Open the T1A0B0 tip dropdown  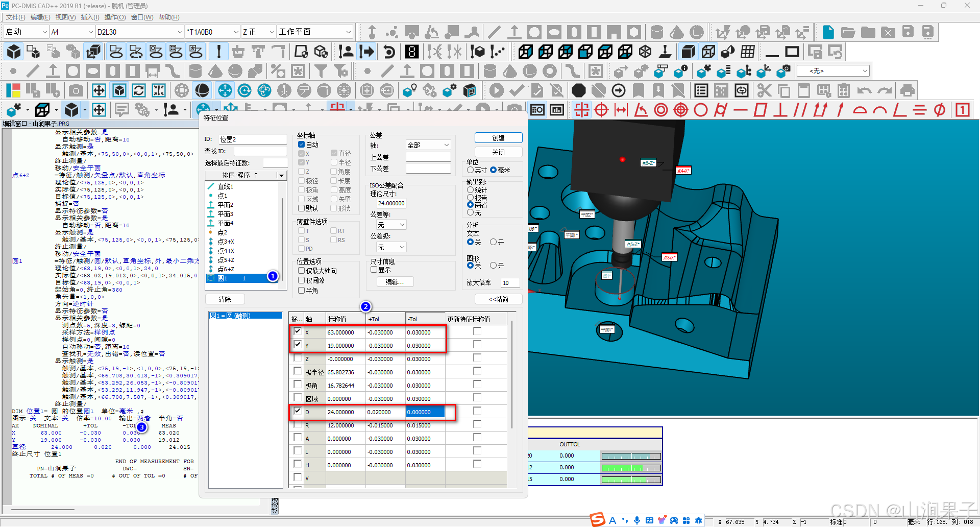click(x=212, y=32)
